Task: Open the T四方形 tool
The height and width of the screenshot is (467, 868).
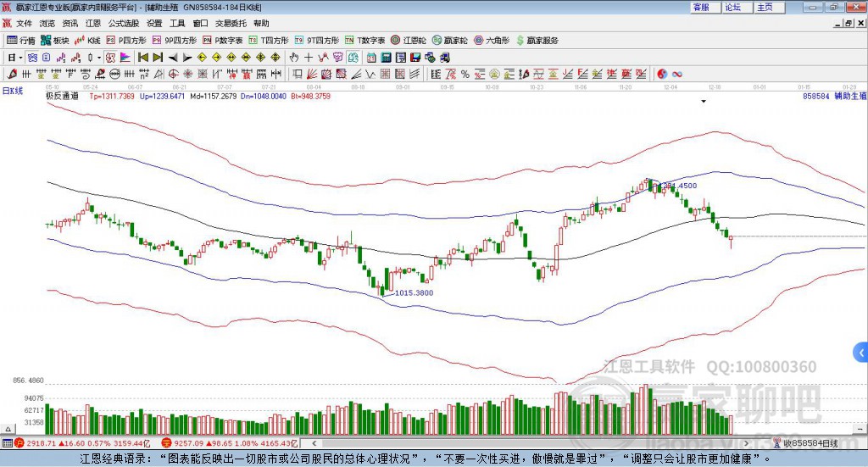Action: coord(269,41)
